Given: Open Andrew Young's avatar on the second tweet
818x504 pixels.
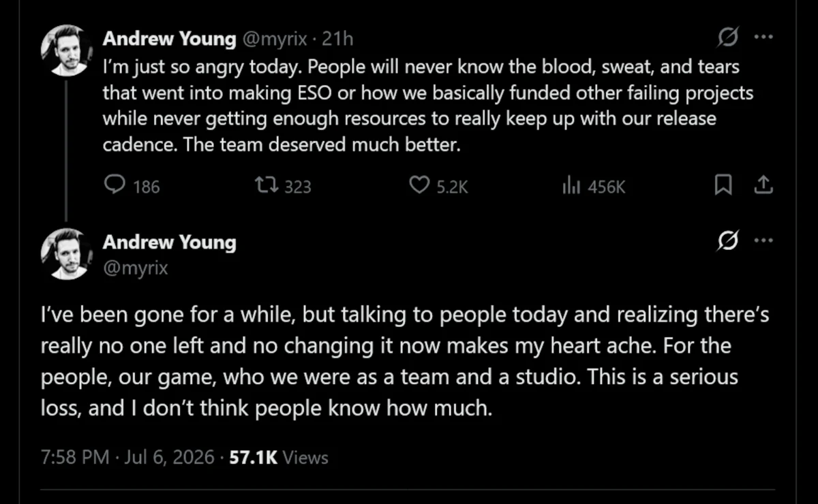Looking at the screenshot, I should point(65,253).
